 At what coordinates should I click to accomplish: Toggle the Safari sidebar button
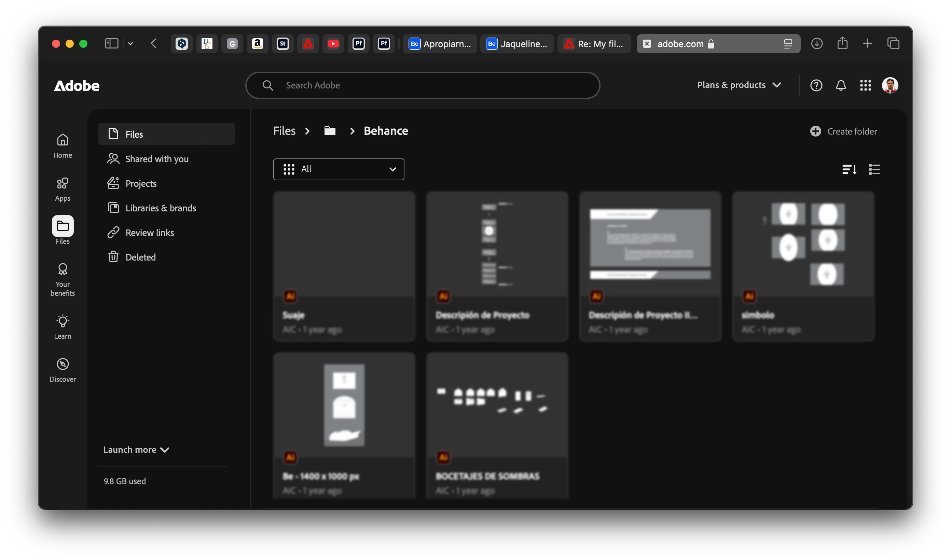pos(112,44)
